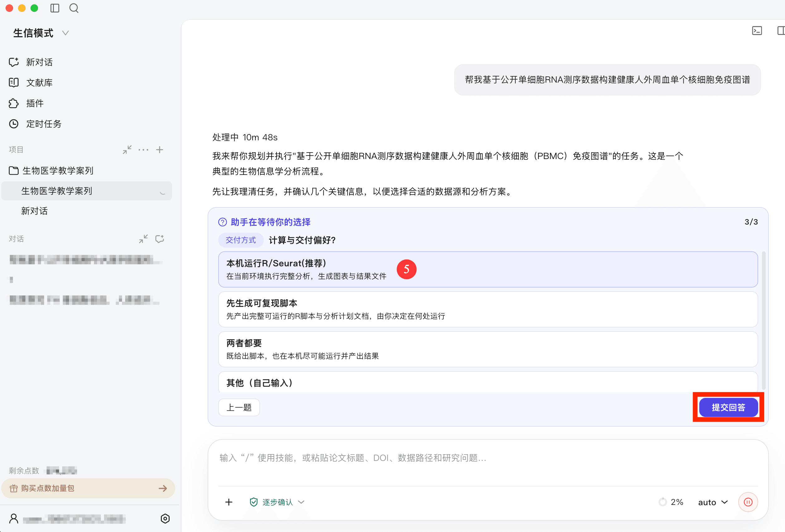Select option 两者都要

488,349
